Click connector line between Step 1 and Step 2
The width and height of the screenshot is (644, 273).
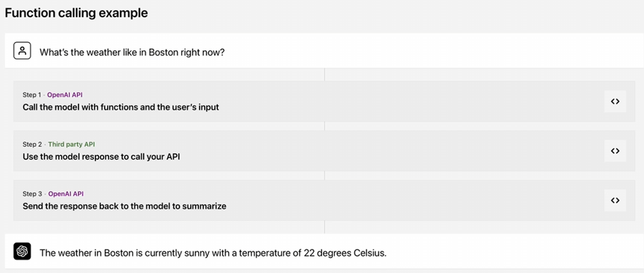coord(324,126)
